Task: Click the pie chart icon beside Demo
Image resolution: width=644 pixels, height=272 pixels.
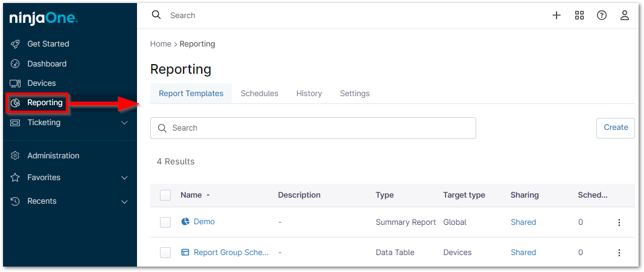Action: click(x=185, y=222)
